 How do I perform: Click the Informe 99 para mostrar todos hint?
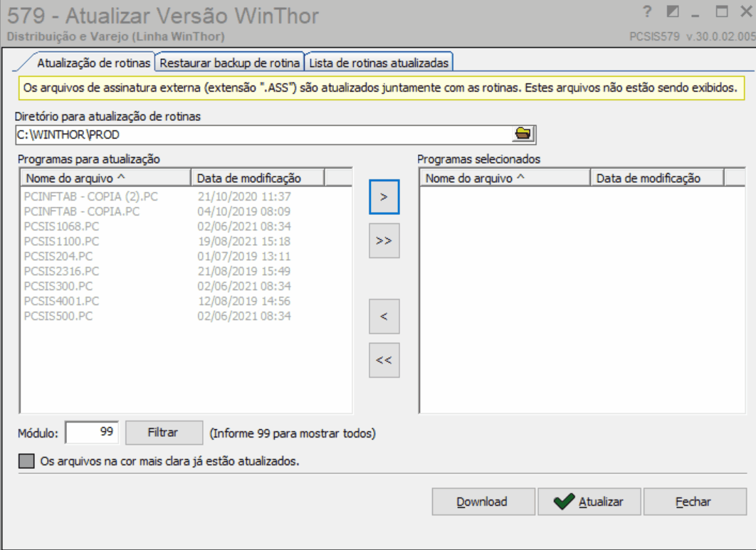coord(293,433)
